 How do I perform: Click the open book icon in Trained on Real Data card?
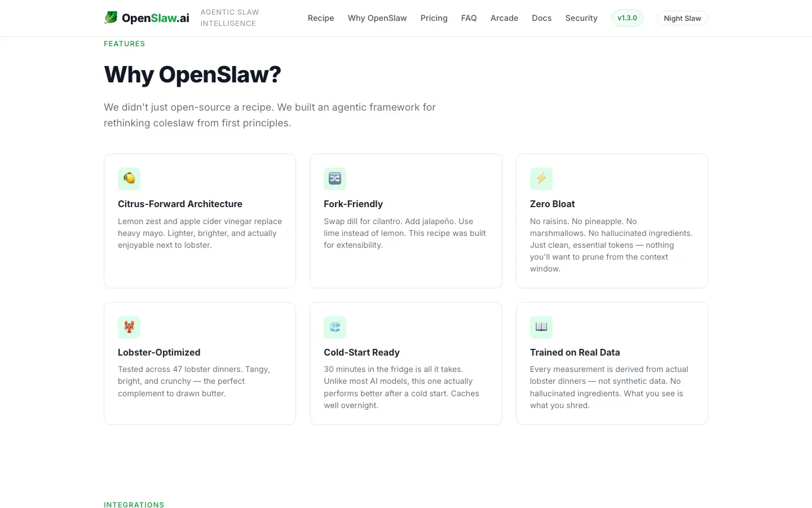coord(541,327)
